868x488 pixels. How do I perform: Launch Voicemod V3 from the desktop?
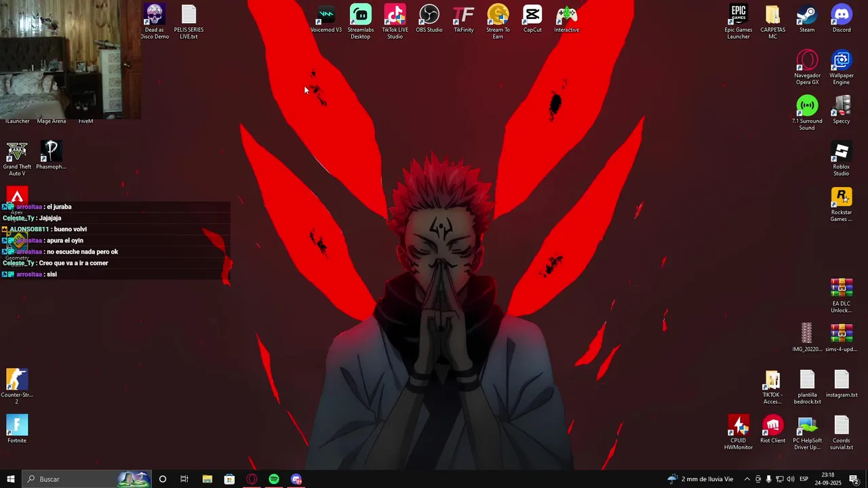[x=326, y=19]
